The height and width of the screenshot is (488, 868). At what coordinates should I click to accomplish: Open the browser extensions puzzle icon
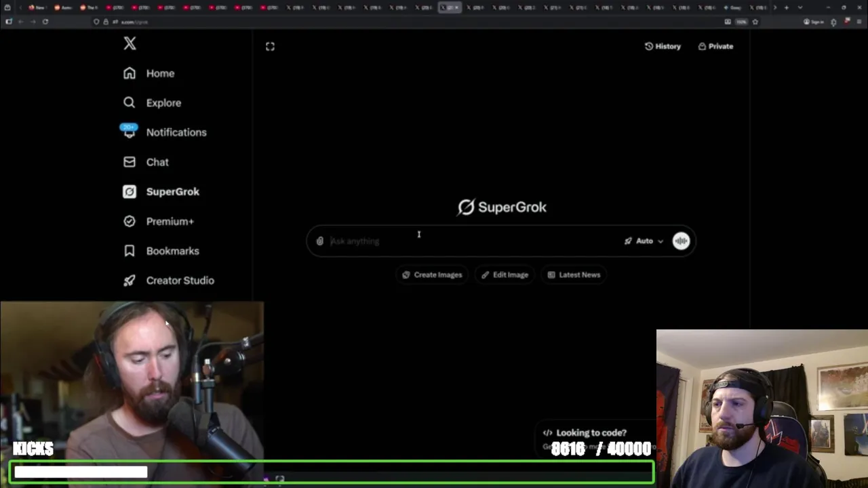point(833,22)
